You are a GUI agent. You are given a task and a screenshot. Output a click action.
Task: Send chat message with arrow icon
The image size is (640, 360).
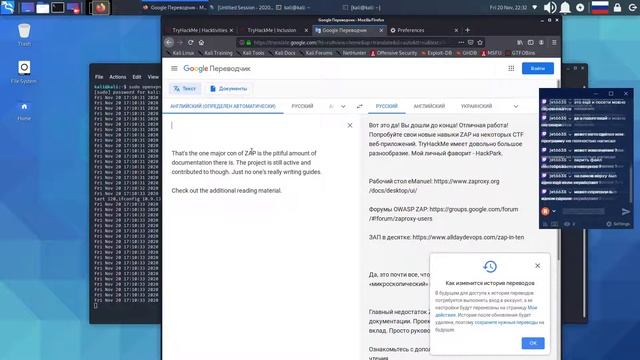[x=625, y=211]
